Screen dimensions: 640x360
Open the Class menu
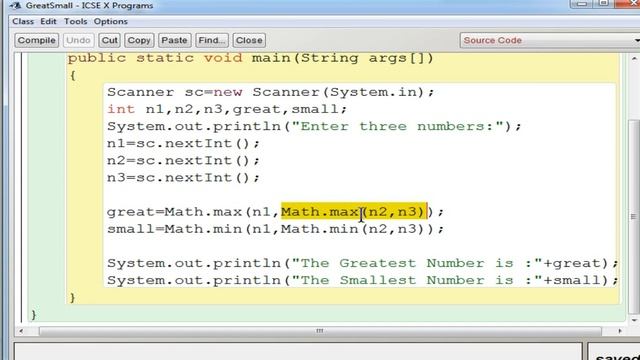point(23,21)
